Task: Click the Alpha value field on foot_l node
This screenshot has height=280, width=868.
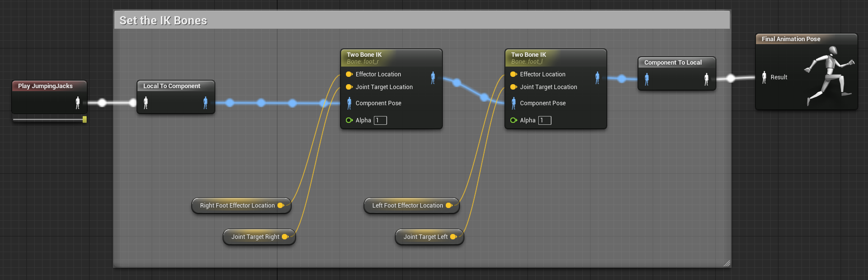Action: pyautogui.click(x=545, y=120)
